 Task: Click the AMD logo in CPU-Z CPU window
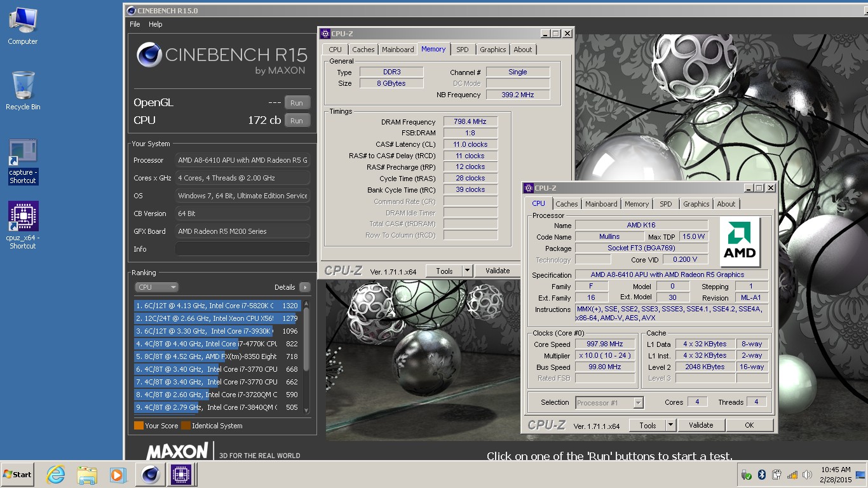[x=740, y=243]
